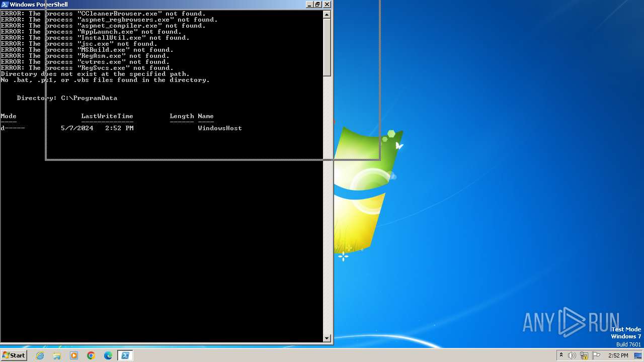Open the volume speaker tray icon
644x362 pixels.
pyautogui.click(x=572, y=355)
